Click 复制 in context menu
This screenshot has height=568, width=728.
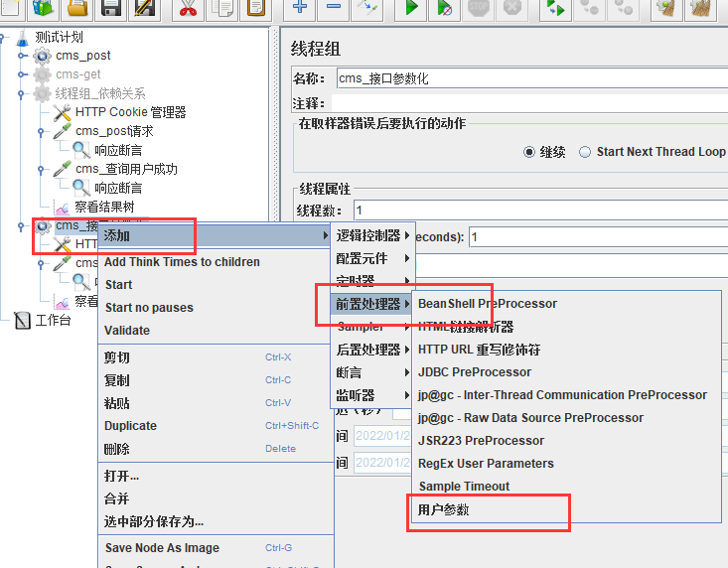[215, 380]
